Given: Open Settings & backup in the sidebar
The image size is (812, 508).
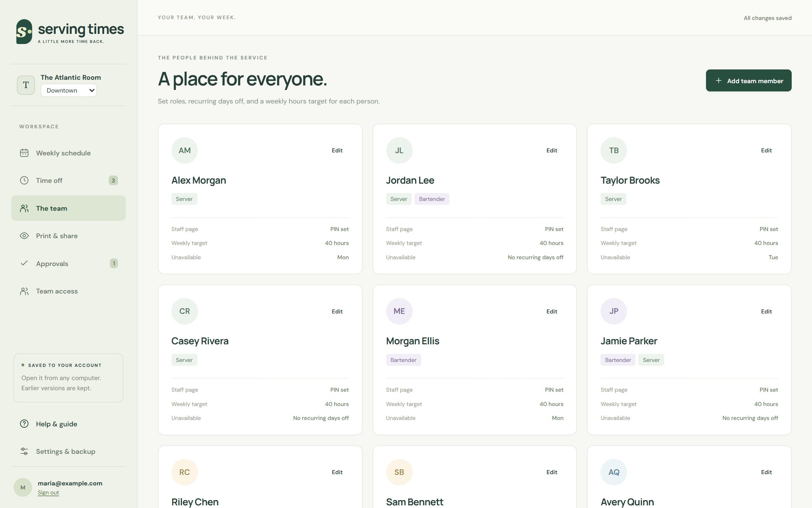Looking at the screenshot, I should pos(68,451).
